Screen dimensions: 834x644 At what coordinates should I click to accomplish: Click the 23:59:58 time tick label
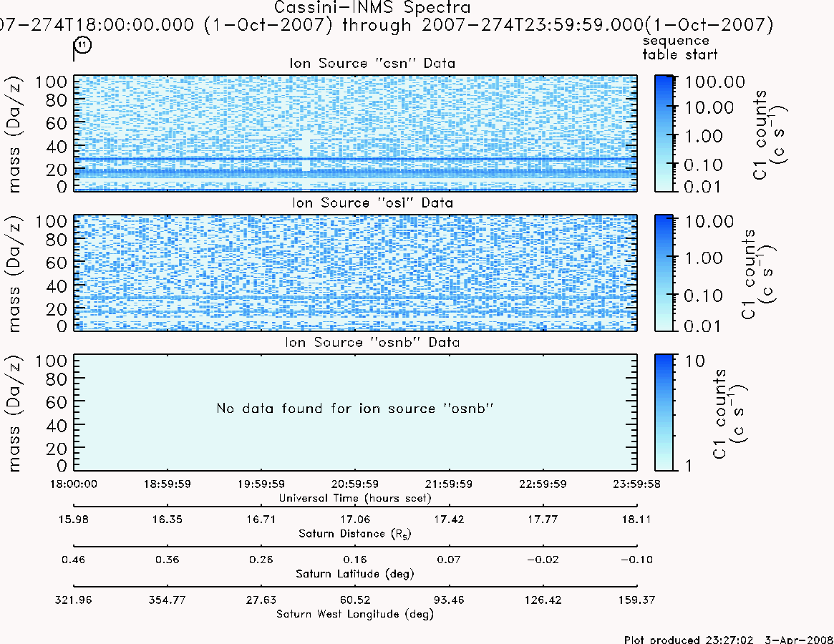coord(636,484)
